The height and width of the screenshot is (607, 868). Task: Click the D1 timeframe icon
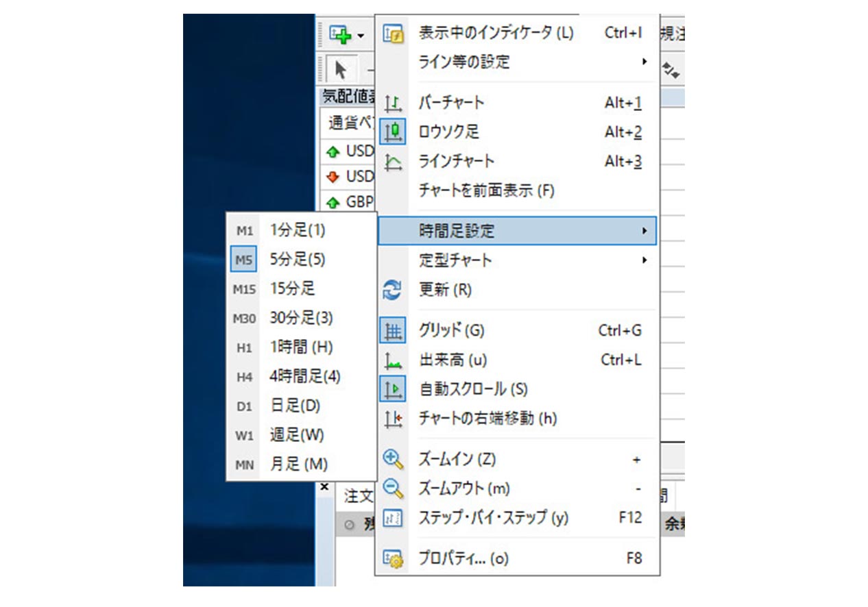click(x=244, y=407)
